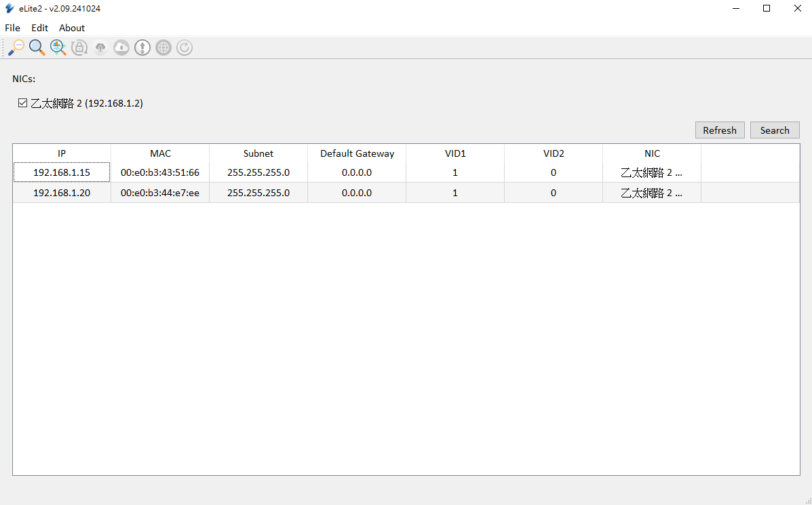The height and width of the screenshot is (505, 812).
Task: Open the Edit menu
Action: tap(39, 28)
